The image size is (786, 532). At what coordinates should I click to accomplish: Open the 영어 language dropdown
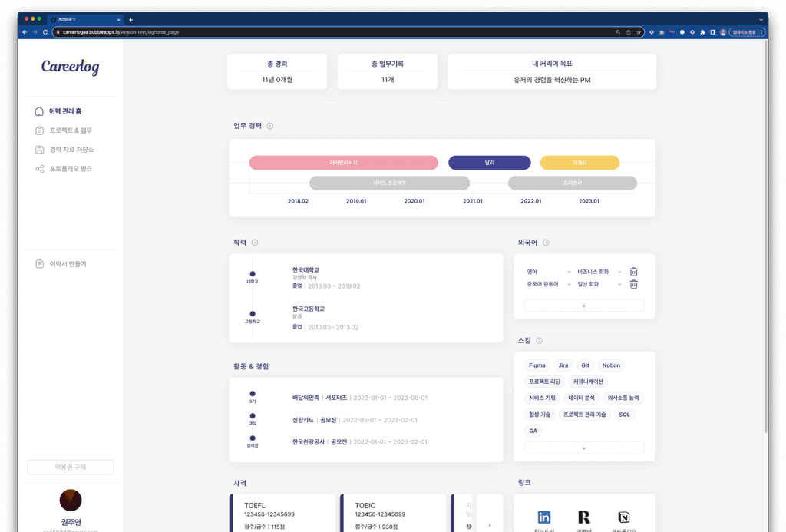pos(548,272)
